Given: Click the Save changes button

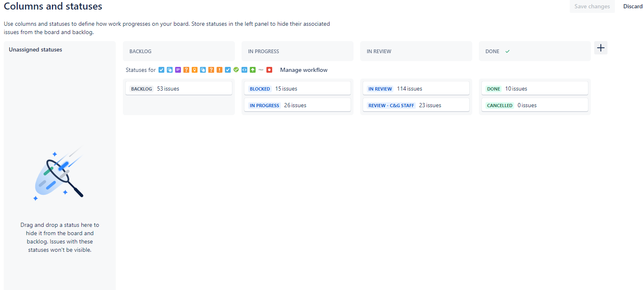Looking at the screenshot, I should click(592, 6).
